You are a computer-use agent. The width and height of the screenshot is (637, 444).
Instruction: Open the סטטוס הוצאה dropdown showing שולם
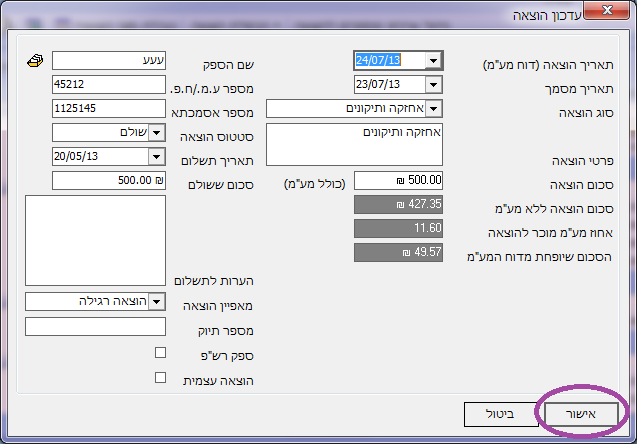click(x=157, y=133)
